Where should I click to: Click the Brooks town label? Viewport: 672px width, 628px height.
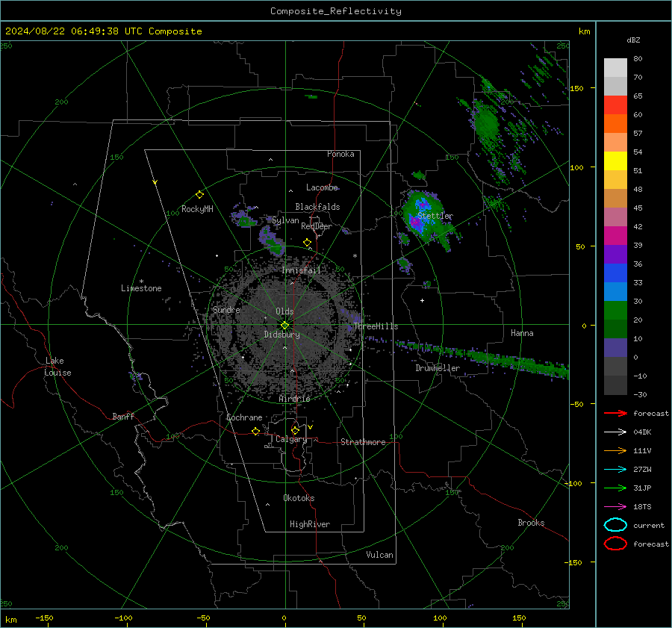[531, 523]
